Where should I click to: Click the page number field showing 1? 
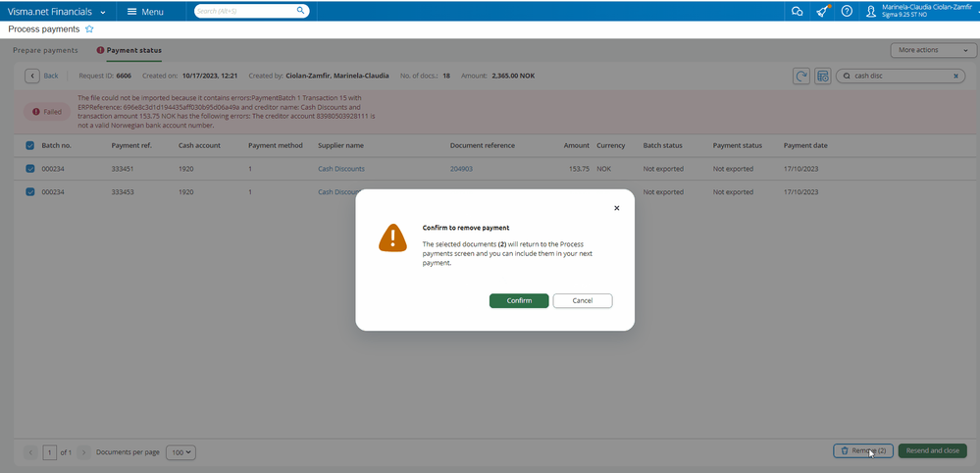coord(49,452)
